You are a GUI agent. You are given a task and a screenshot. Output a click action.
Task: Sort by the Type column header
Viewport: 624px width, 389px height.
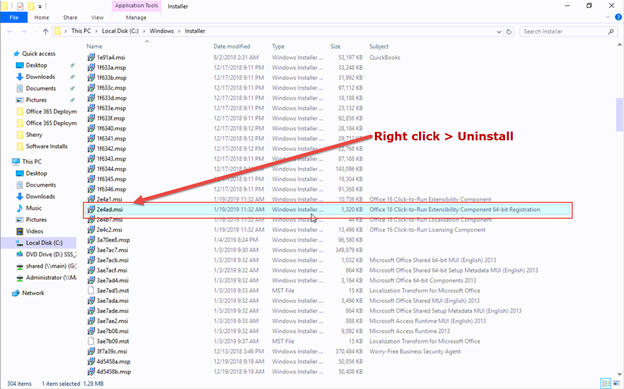pos(278,47)
